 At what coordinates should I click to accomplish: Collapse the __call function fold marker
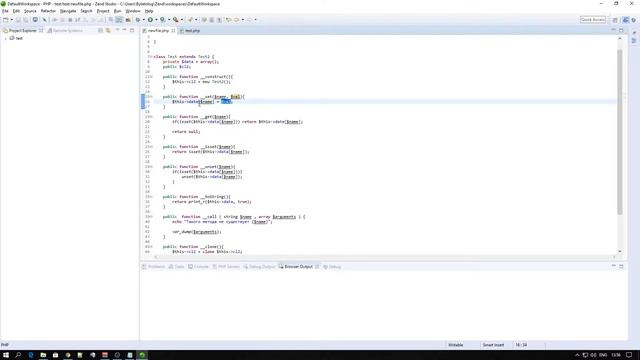point(151,217)
